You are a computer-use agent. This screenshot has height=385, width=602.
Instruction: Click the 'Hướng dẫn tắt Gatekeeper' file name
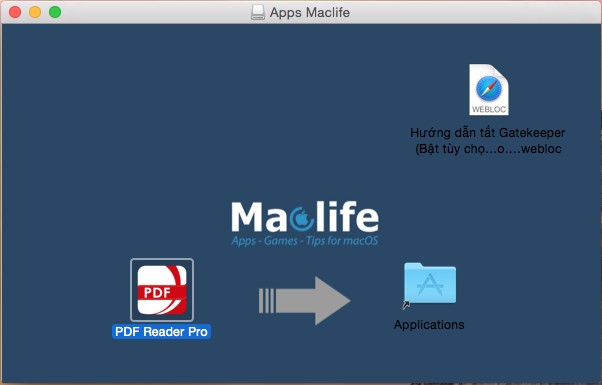pyautogui.click(x=488, y=140)
